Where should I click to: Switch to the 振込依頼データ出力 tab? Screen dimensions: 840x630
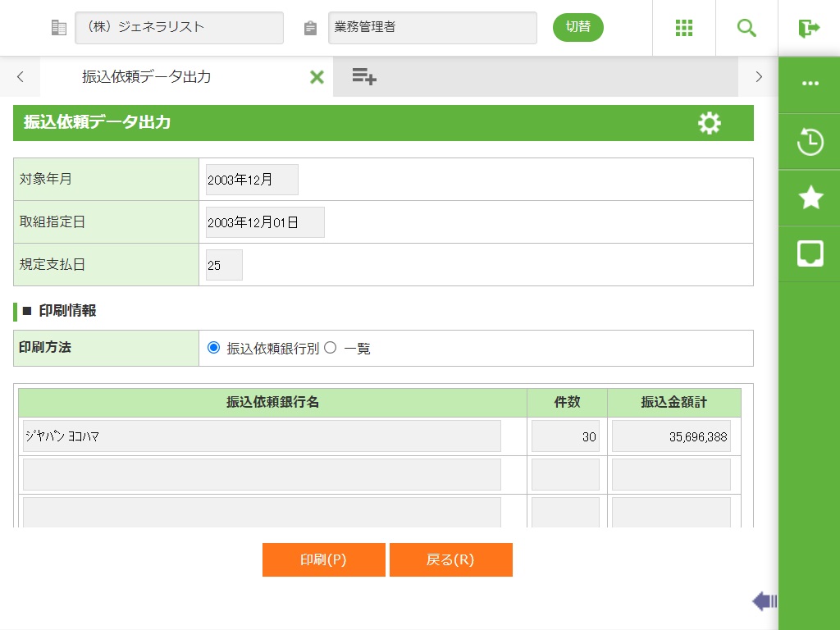point(147,77)
